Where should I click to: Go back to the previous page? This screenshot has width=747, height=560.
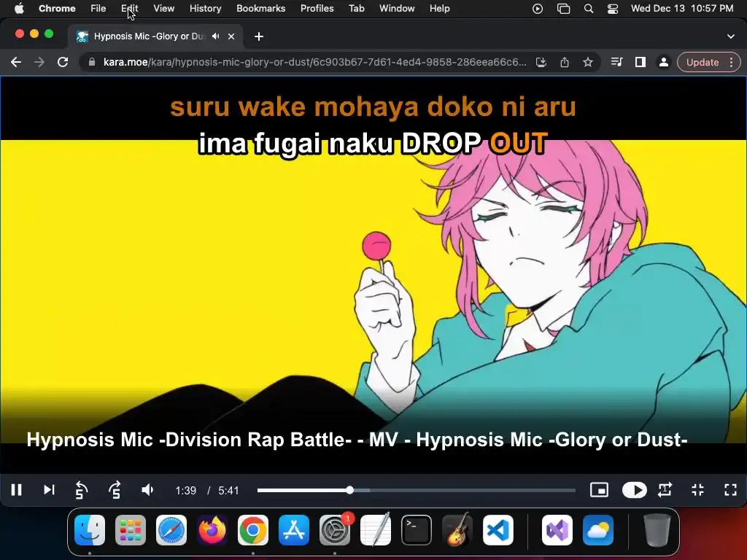(x=16, y=63)
